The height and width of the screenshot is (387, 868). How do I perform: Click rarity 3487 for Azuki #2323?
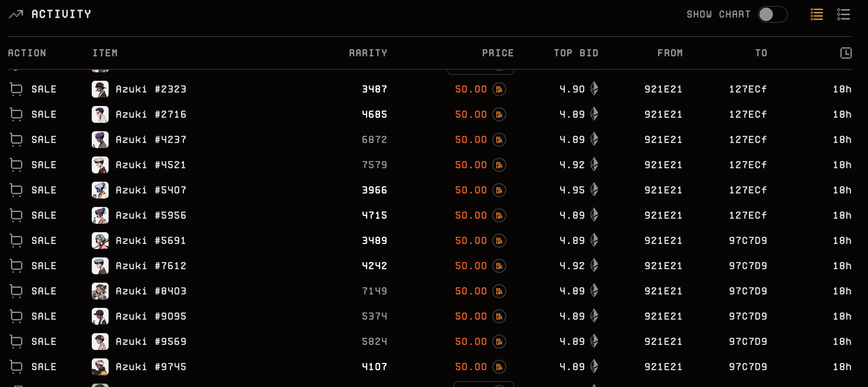pyautogui.click(x=375, y=89)
